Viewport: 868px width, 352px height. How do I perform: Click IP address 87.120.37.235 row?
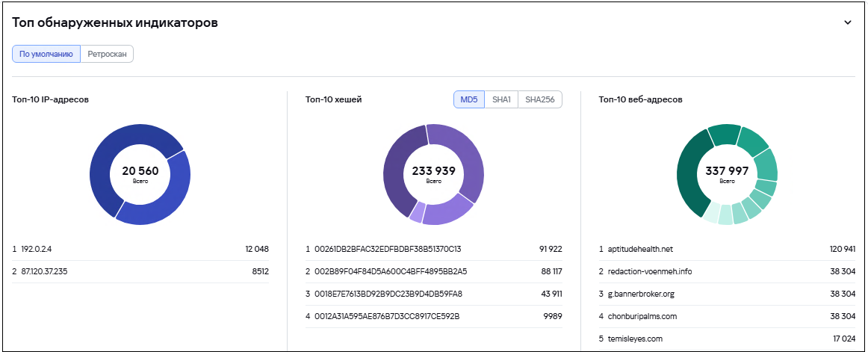[x=140, y=272]
